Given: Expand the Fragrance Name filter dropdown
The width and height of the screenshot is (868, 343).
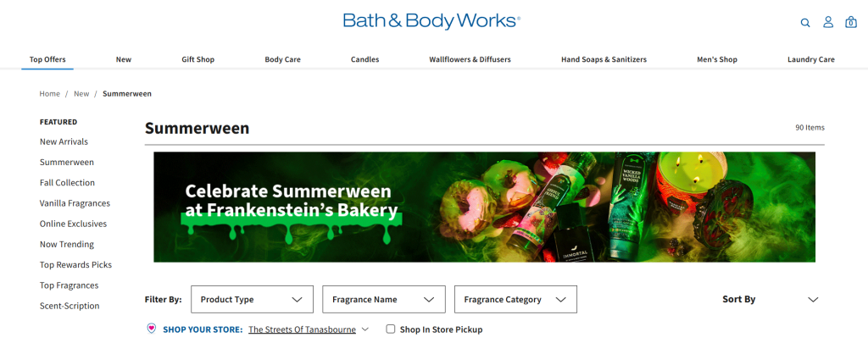Looking at the screenshot, I should (384, 299).
